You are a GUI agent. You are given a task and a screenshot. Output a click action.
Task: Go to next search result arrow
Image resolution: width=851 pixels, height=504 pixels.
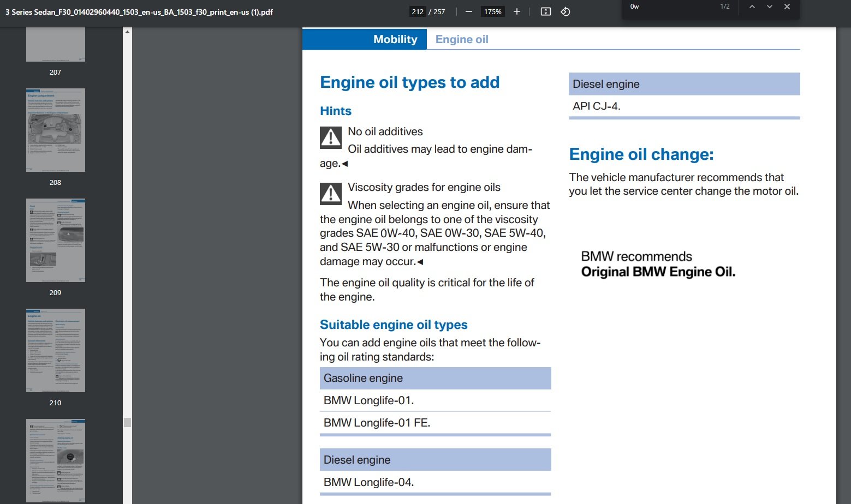tap(770, 7)
